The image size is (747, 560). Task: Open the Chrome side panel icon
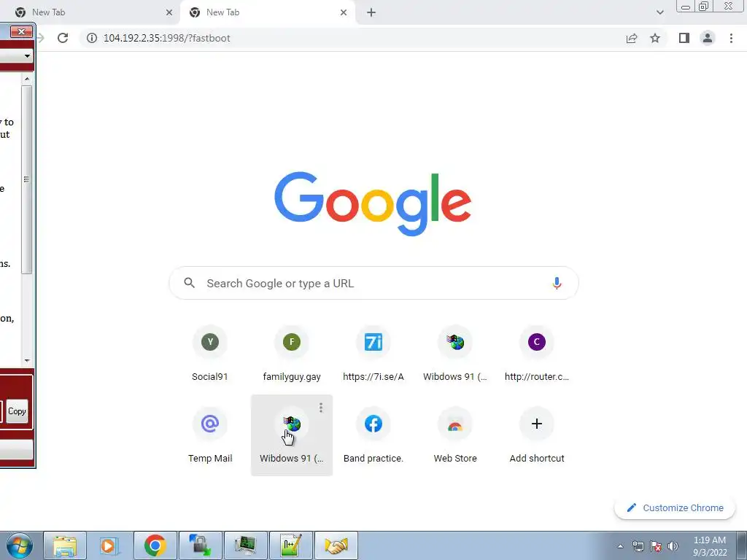tap(684, 38)
